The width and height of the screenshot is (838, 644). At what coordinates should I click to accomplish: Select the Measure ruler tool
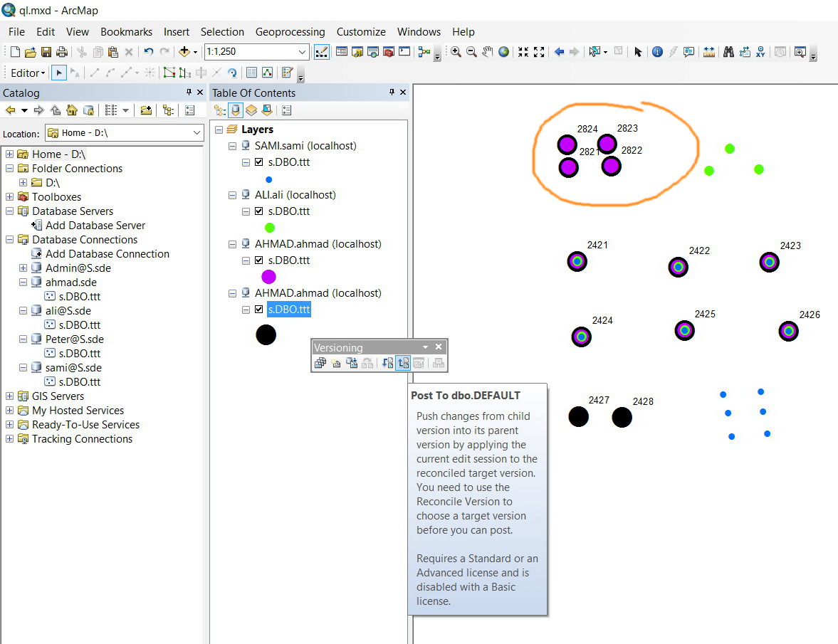[709, 52]
